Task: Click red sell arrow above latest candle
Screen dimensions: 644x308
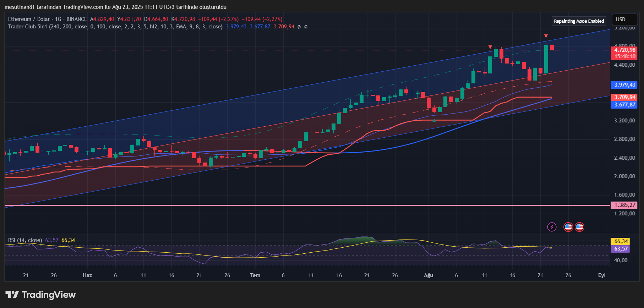Action: point(546,36)
